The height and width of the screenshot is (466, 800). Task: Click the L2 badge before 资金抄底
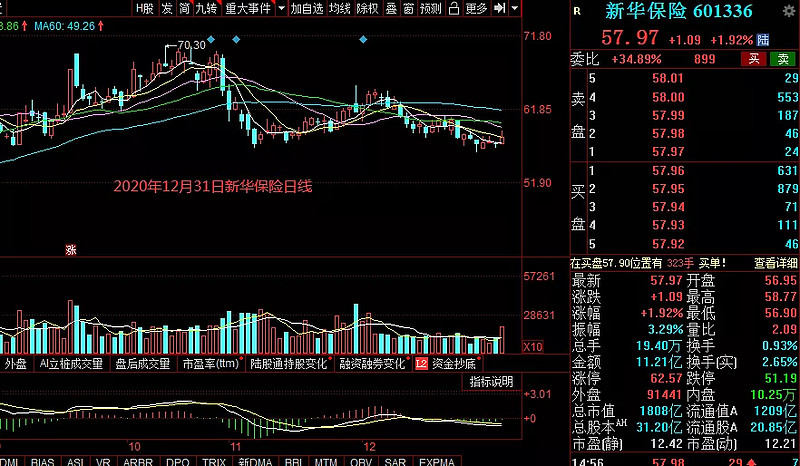click(x=421, y=364)
